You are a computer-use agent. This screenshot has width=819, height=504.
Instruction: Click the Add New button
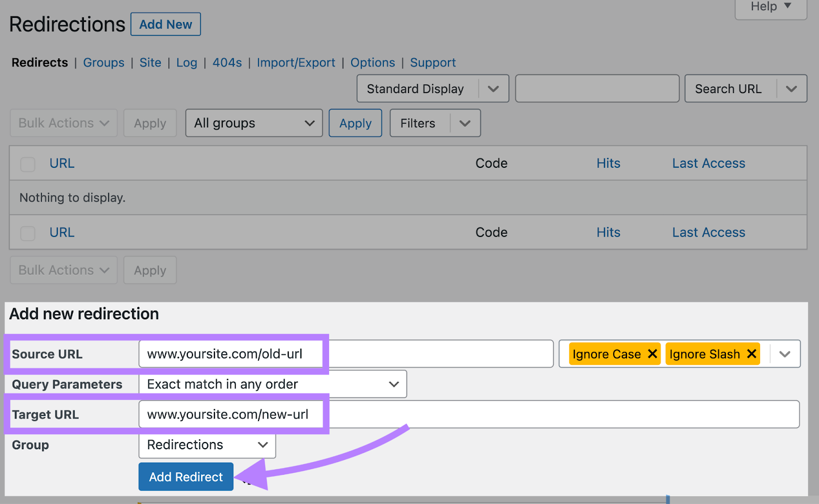click(x=165, y=24)
